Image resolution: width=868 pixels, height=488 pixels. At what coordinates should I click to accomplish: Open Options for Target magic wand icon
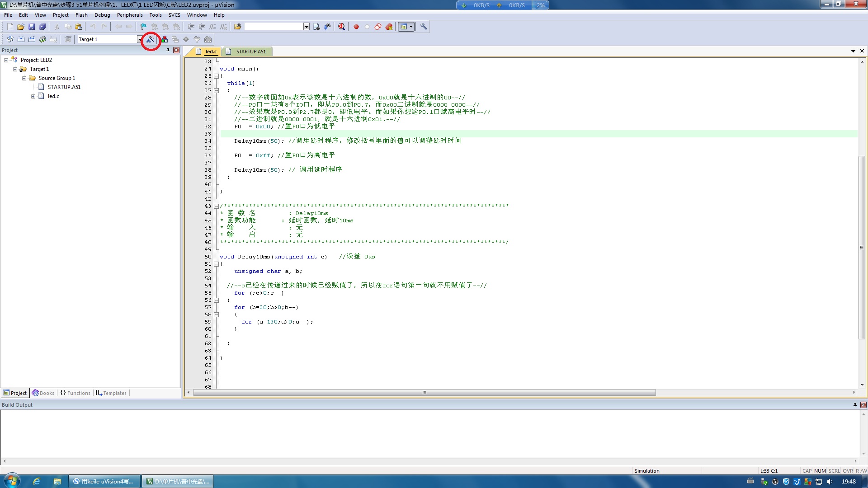coord(151,40)
